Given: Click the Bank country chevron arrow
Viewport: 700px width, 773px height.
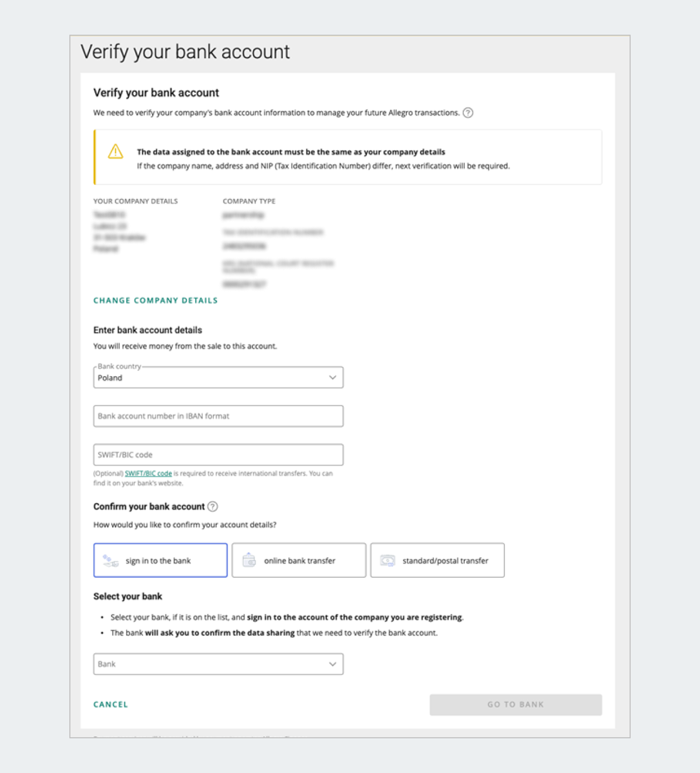Looking at the screenshot, I should click(x=332, y=377).
